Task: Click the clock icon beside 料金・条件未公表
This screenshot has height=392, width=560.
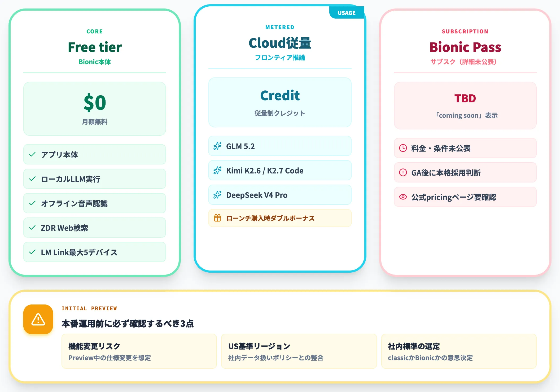Action: pos(403,148)
